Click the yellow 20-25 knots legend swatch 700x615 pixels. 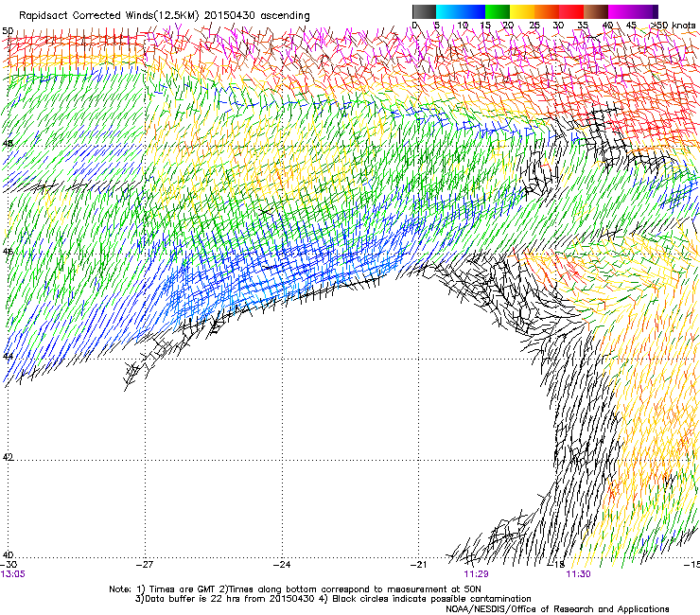(522, 11)
